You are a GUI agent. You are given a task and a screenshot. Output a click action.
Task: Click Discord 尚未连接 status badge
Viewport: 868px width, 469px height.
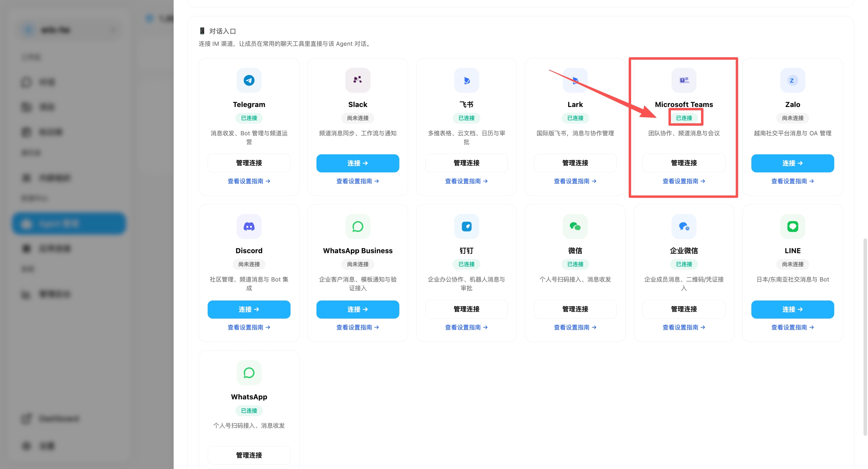(249, 264)
